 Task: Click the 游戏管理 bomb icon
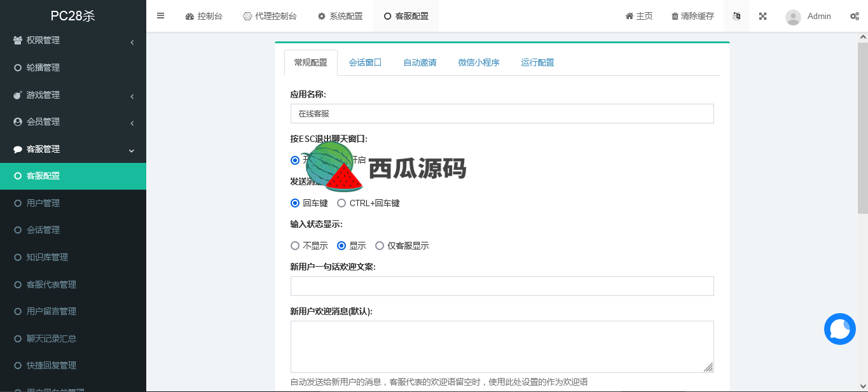click(18, 95)
